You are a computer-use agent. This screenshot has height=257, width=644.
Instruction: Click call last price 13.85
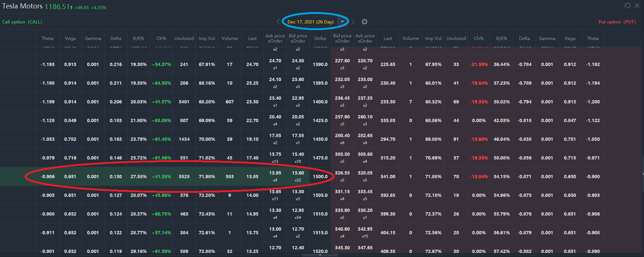point(252,177)
